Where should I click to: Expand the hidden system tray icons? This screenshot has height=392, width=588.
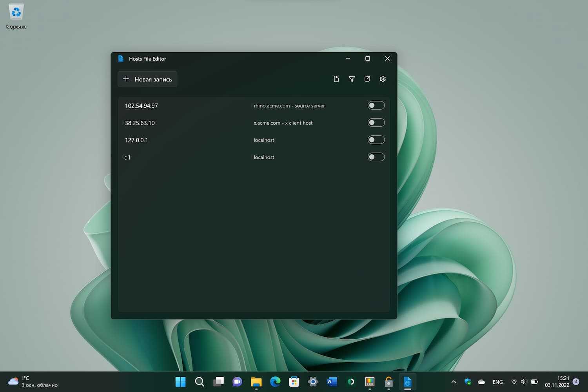454,382
